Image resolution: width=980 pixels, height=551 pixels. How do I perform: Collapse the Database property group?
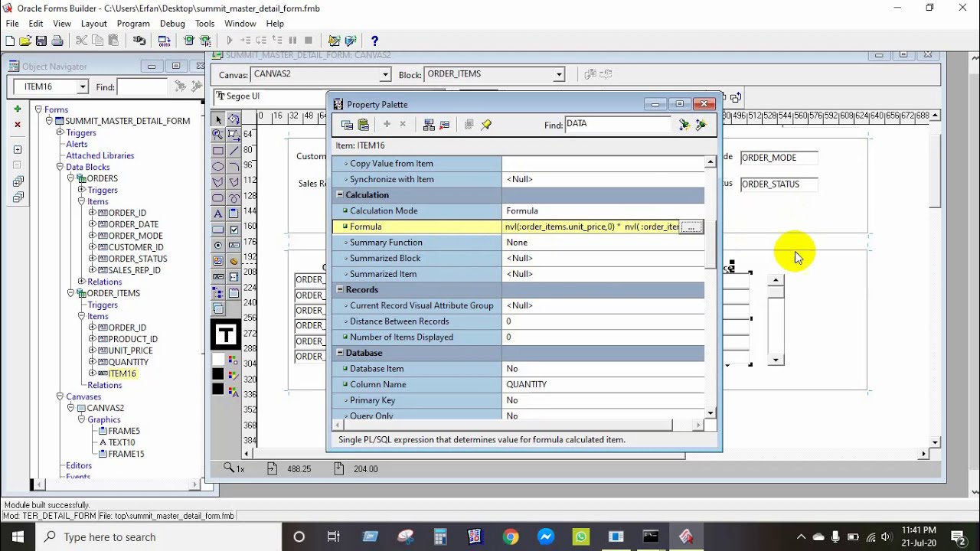(340, 353)
